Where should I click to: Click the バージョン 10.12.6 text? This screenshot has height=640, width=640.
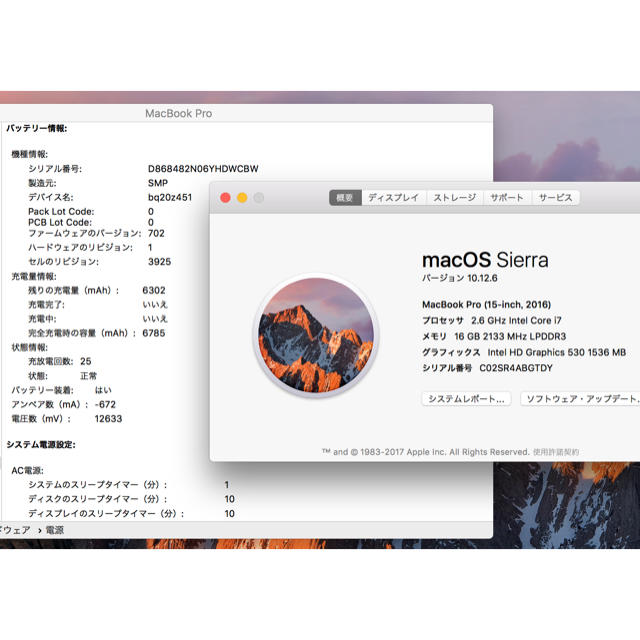pyautogui.click(x=460, y=278)
